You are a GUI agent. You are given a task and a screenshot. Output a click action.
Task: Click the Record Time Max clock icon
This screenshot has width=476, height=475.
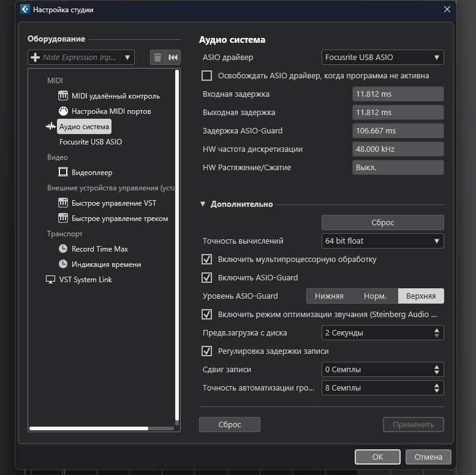(x=63, y=249)
